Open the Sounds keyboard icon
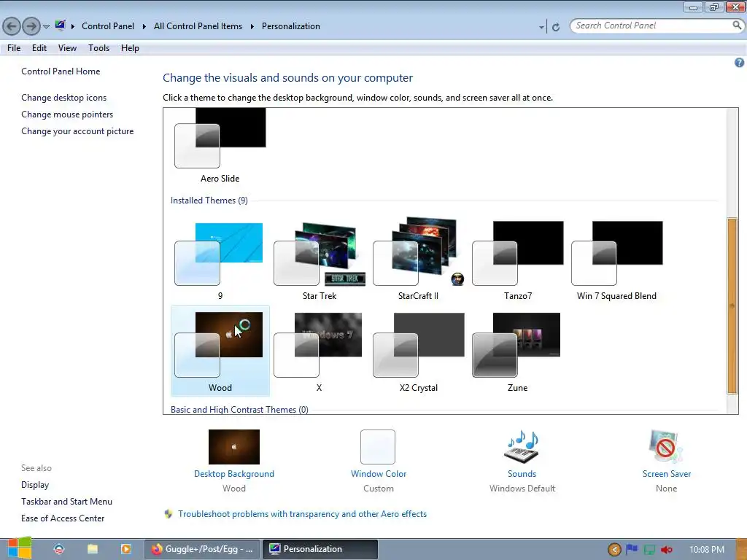747x560 pixels. pyautogui.click(x=522, y=447)
